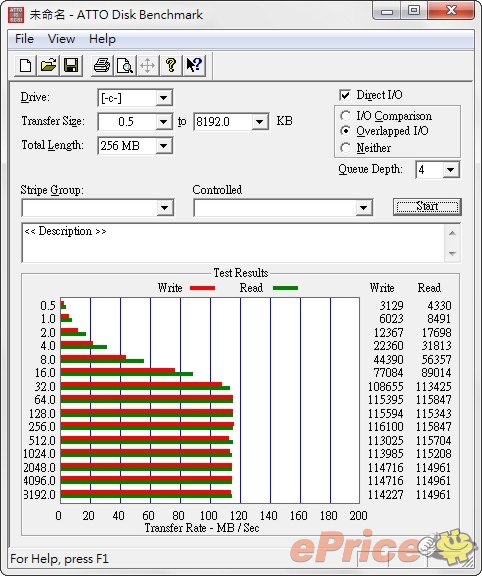Open Print Preview from the toolbar

point(125,66)
